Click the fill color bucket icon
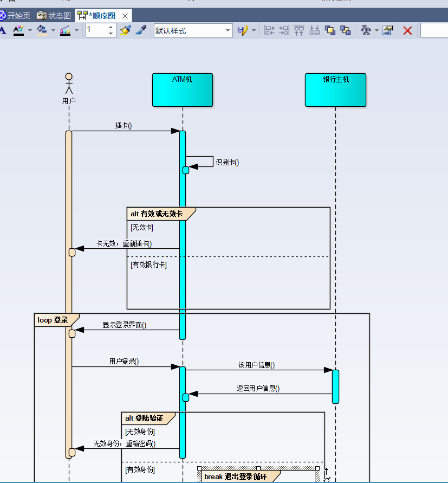The image size is (448, 483). click(x=42, y=30)
